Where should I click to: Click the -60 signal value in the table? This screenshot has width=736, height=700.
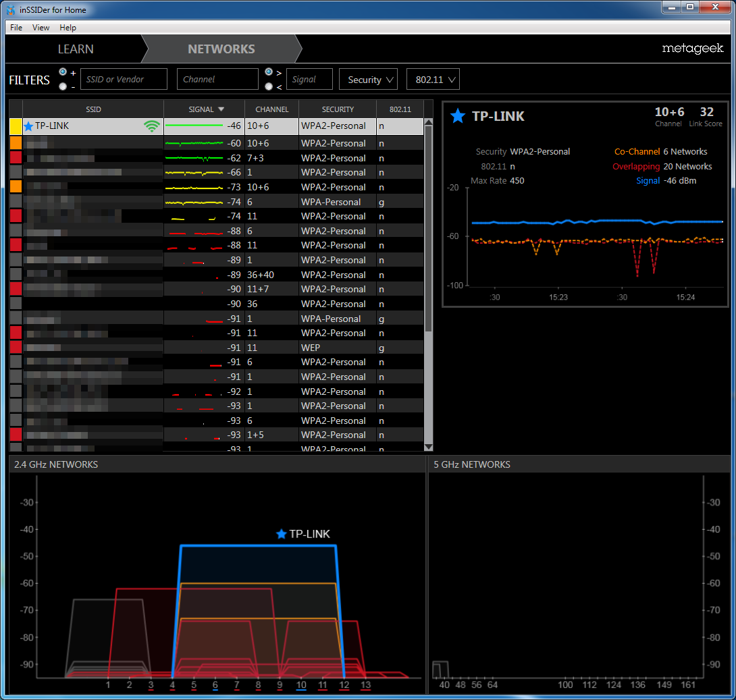pyautogui.click(x=234, y=143)
